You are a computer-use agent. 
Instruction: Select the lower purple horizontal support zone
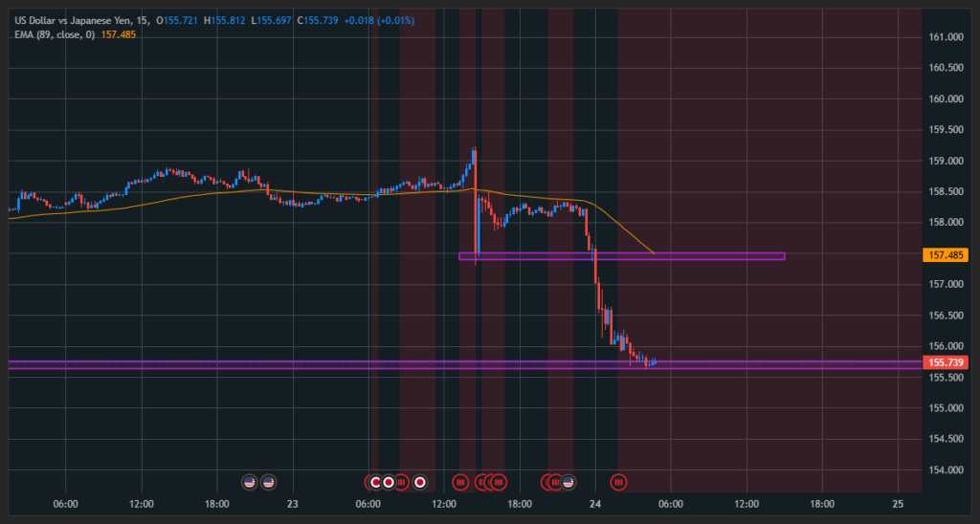pos(287,363)
